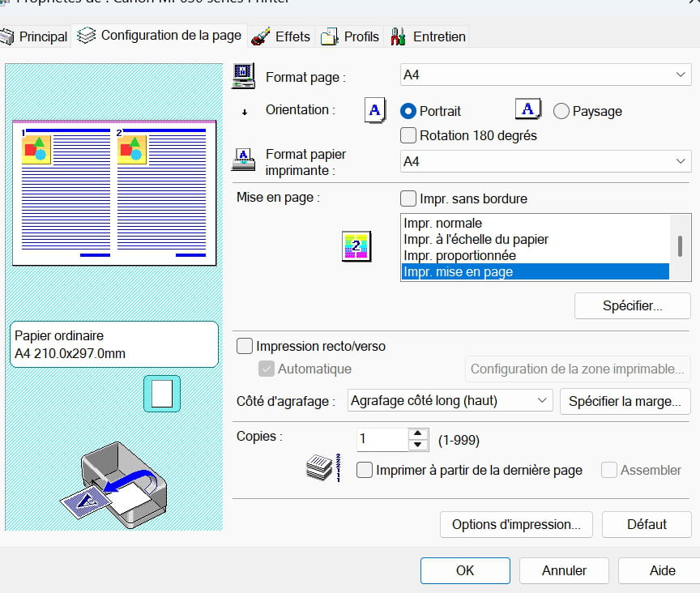Click the Copies number field
This screenshot has width=700, height=593.
coord(382,439)
